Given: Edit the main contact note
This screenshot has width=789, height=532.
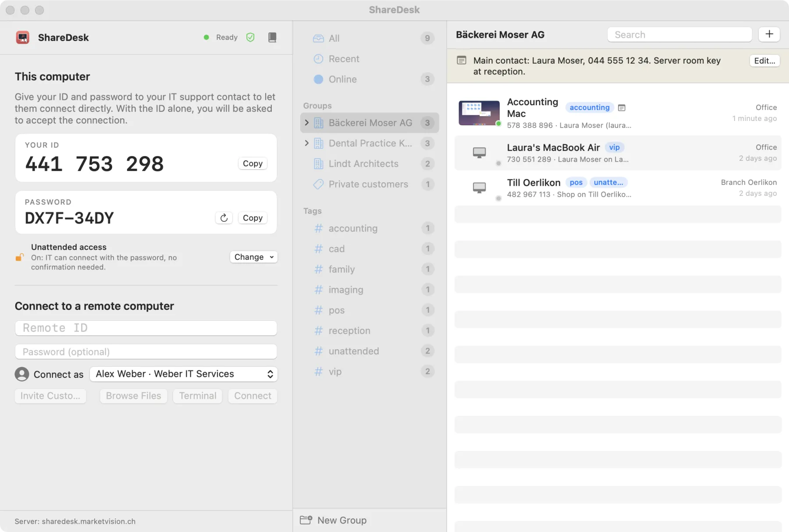Looking at the screenshot, I should [x=764, y=61].
